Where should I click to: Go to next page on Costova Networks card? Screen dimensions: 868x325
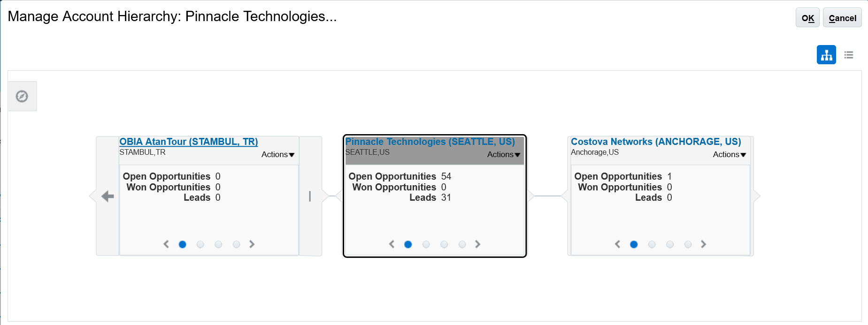click(703, 244)
